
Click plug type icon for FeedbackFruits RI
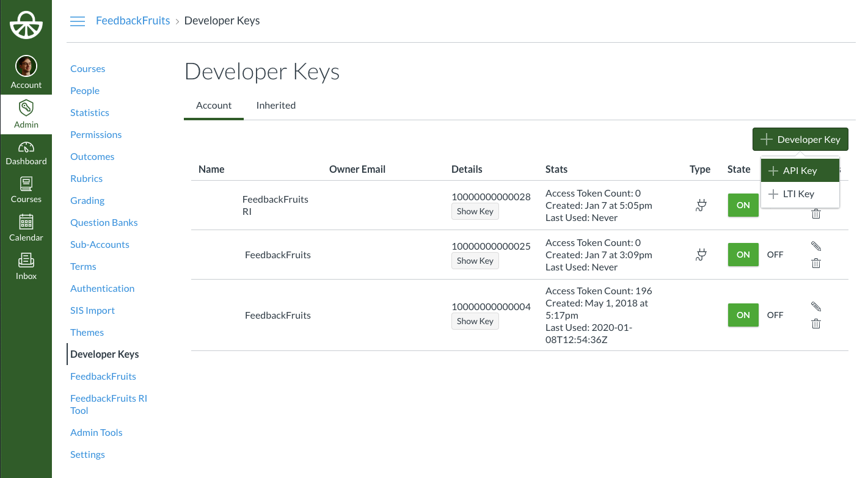[x=701, y=205]
